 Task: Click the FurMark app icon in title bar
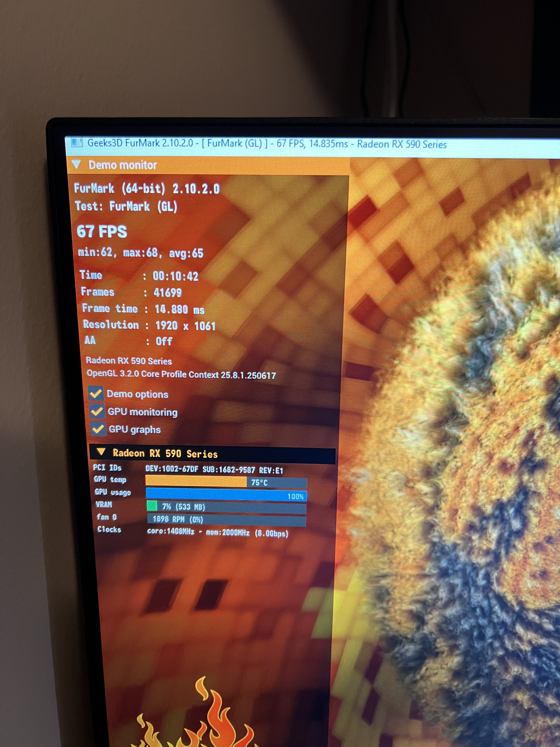click(77, 143)
